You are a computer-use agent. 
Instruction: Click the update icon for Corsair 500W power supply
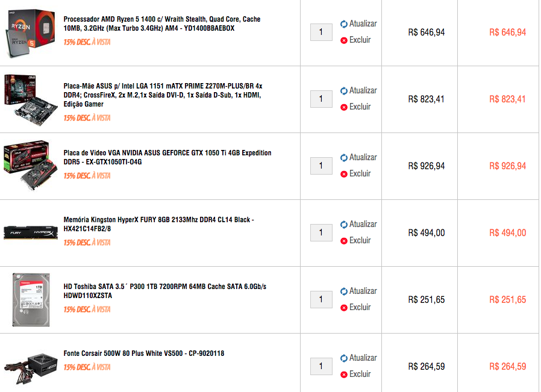point(343,358)
